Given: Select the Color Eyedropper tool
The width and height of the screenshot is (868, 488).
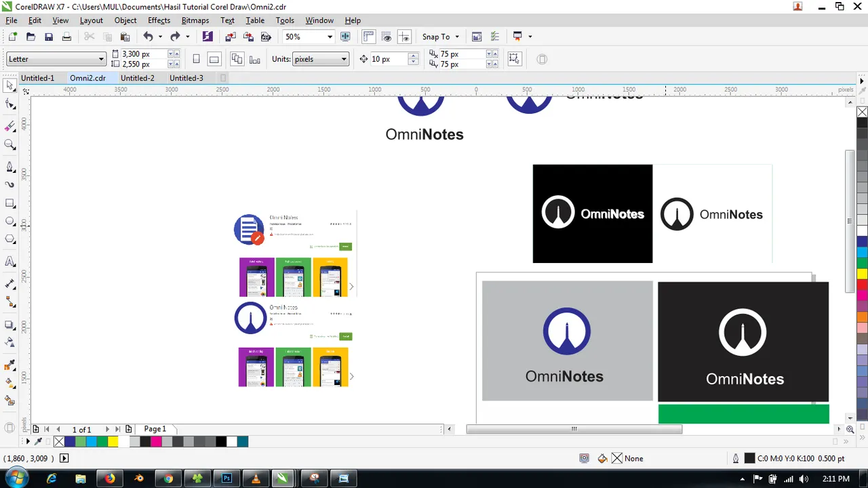Looking at the screenshot, I should click(9, 365).
